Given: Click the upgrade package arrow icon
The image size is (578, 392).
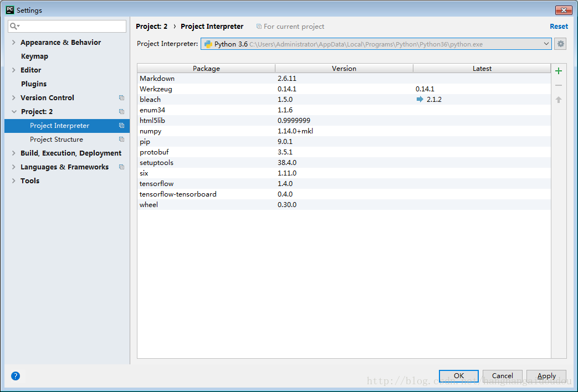Looking at the screenshot, I should point(559,100).
